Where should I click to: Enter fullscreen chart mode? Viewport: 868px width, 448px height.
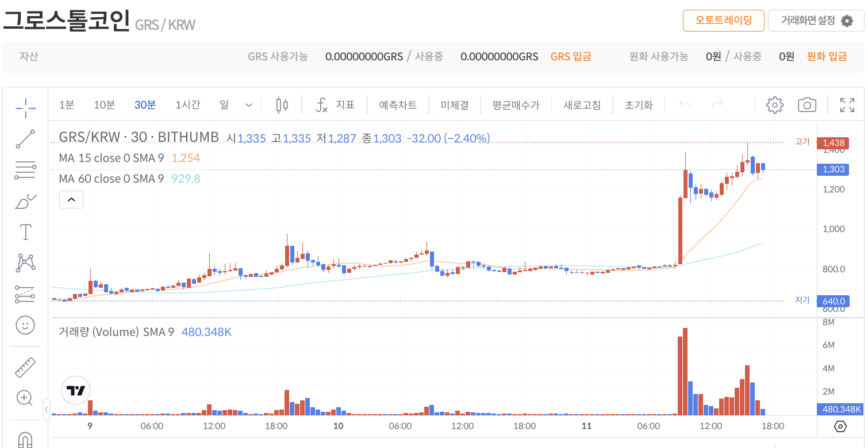(x=847, y=105)
